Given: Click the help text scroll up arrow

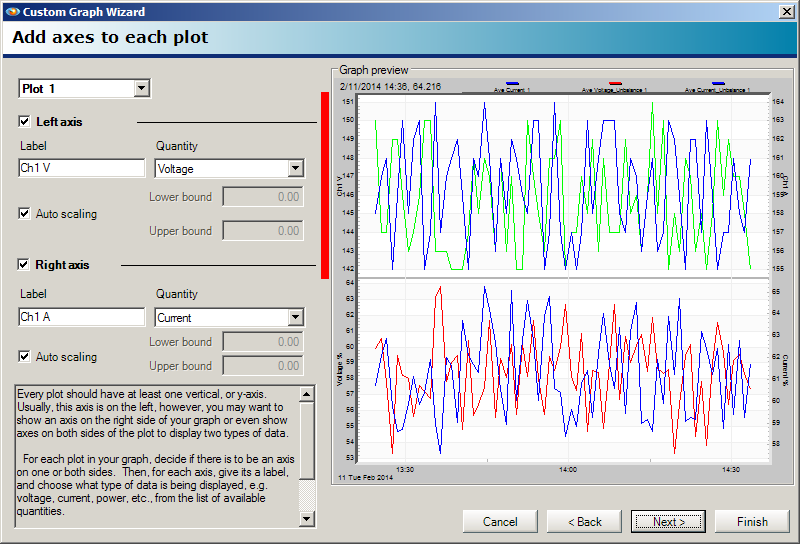Looking at the screenshot, I should (307, 393).
